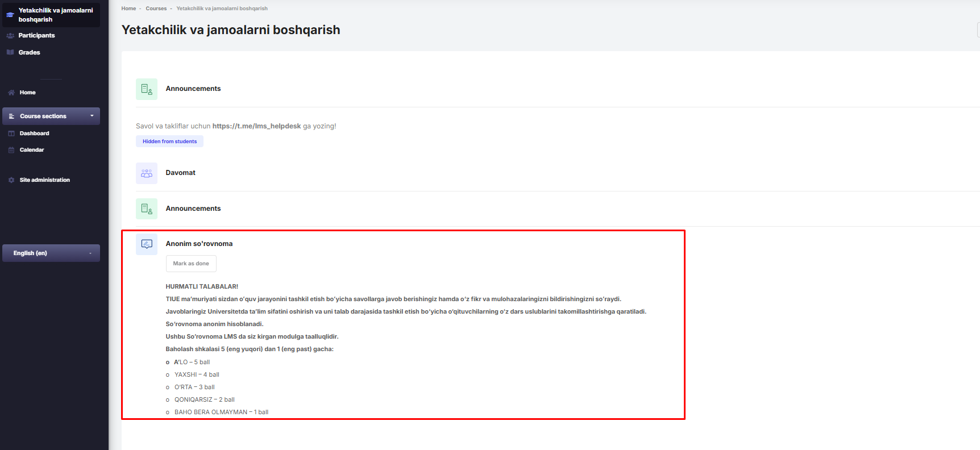
Task: Click the Course sections list icon
Action: 11,116
